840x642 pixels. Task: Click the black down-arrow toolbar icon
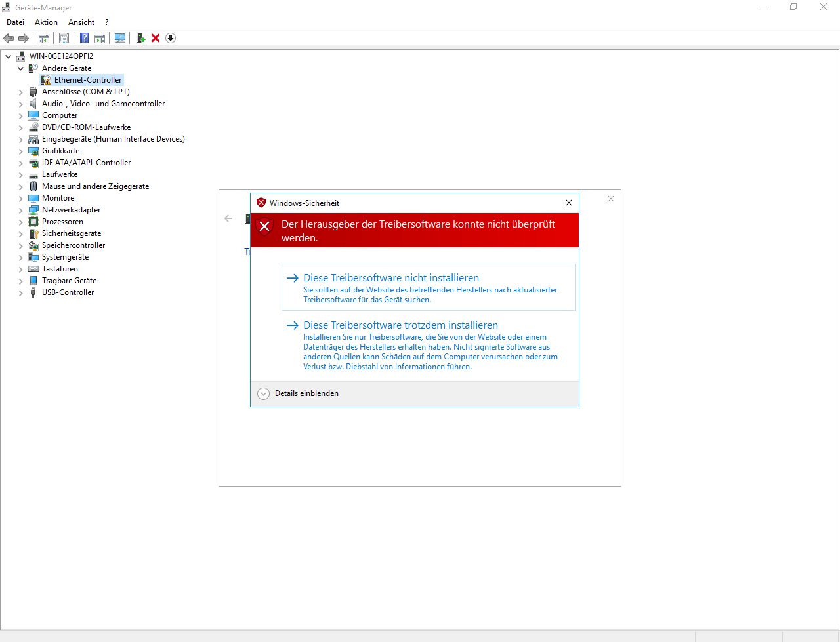(x=171, y=38)
